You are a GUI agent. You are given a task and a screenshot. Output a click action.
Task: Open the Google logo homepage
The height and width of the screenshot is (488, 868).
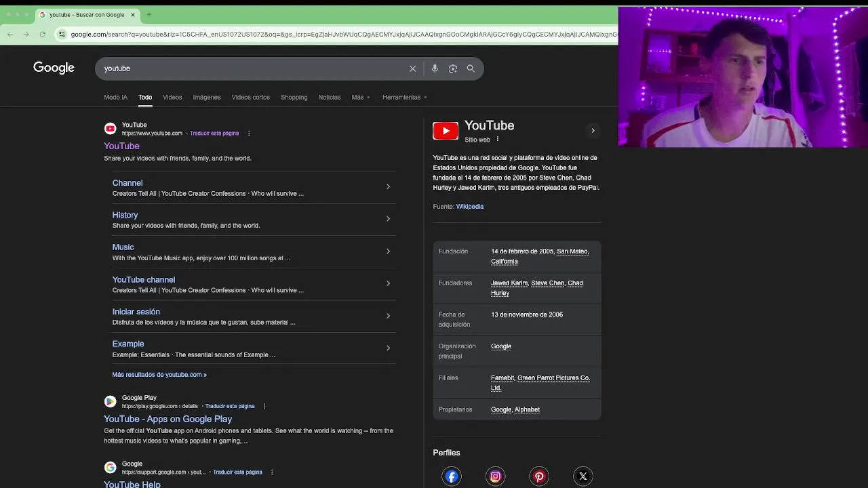54,68
